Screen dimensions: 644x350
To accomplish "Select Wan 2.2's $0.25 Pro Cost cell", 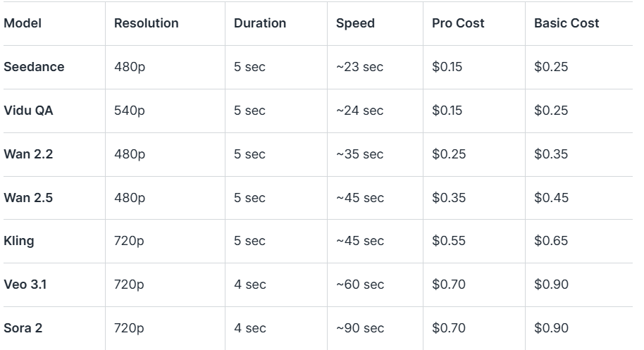I will pos(449,154).
